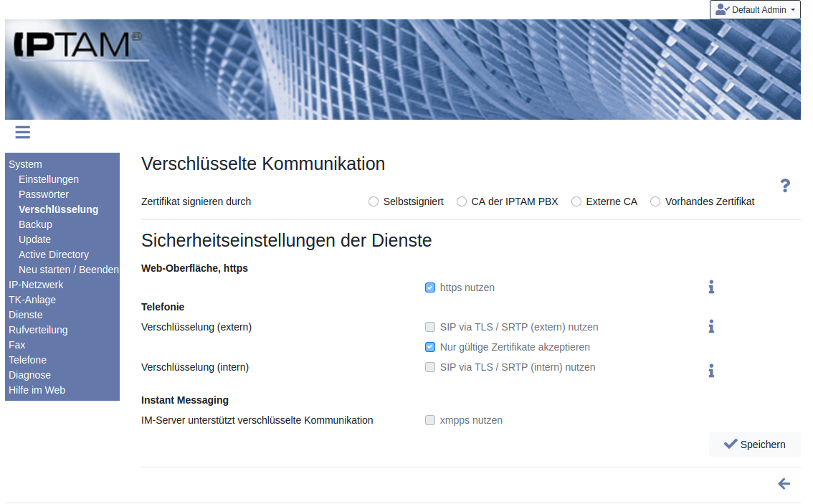Choose CA der IPTAM PBX option
813x504 pixels.
pyautogui.click(x=462, y=201)
